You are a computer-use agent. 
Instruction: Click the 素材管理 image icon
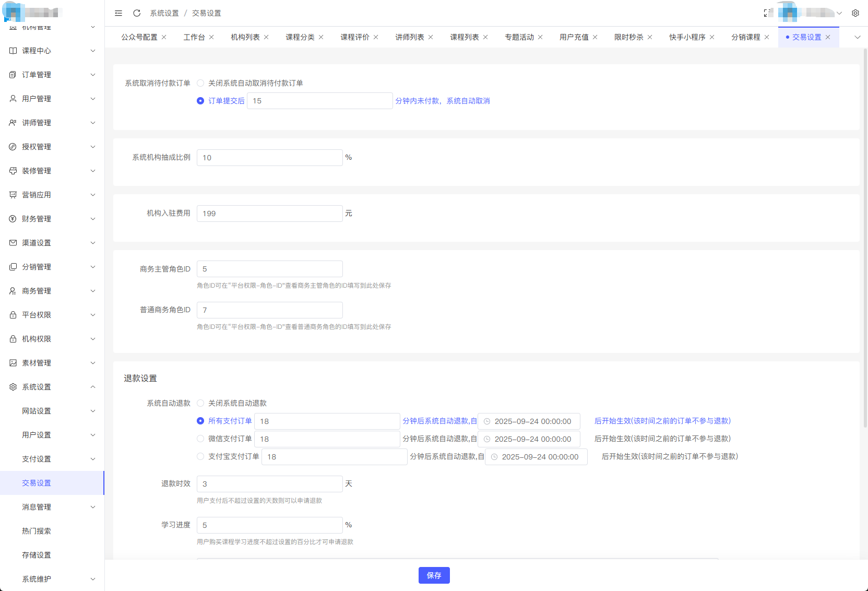pyautogui.click(x=13, y=363)
